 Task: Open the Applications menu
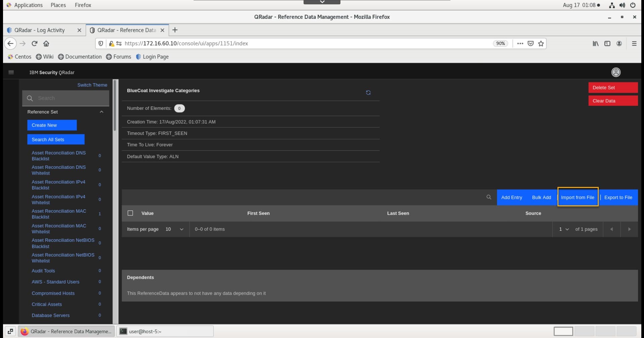(x=24, y=5)
